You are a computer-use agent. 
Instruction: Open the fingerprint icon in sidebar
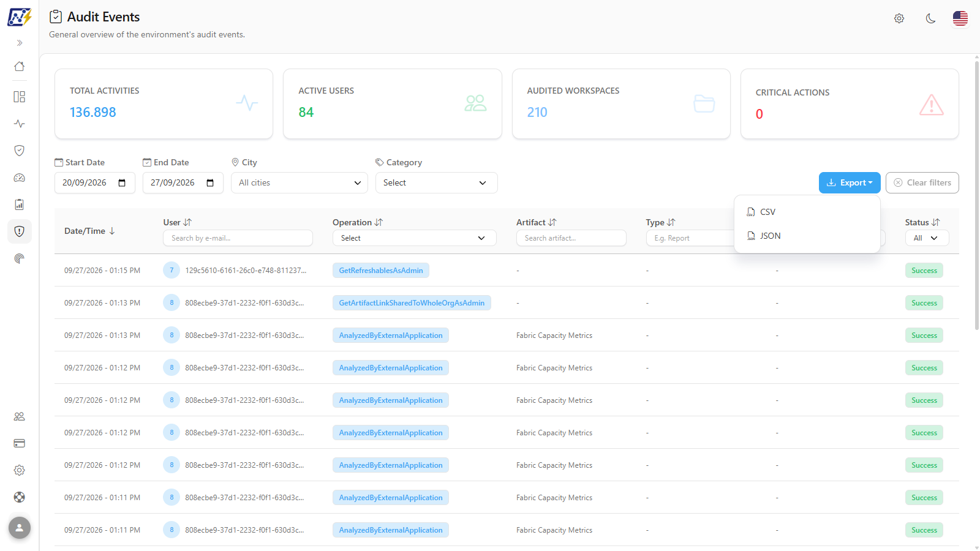pyautogui.click(x=20, y=258)
